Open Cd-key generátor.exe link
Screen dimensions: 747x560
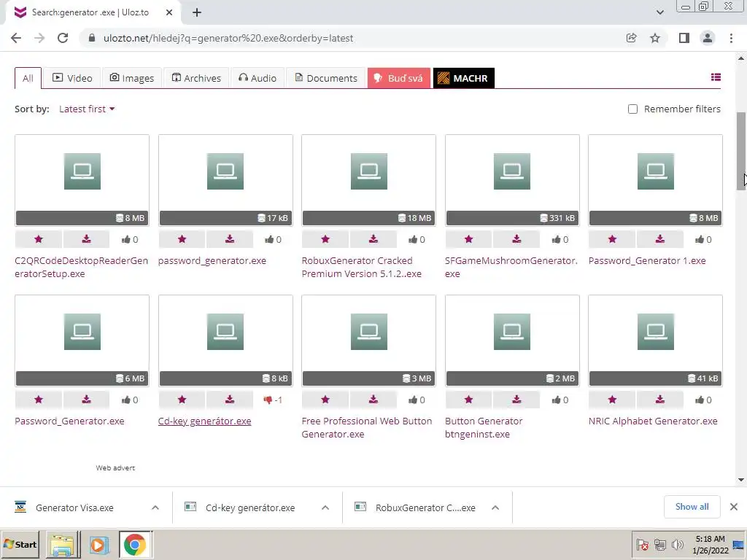(x=204, y=421)
